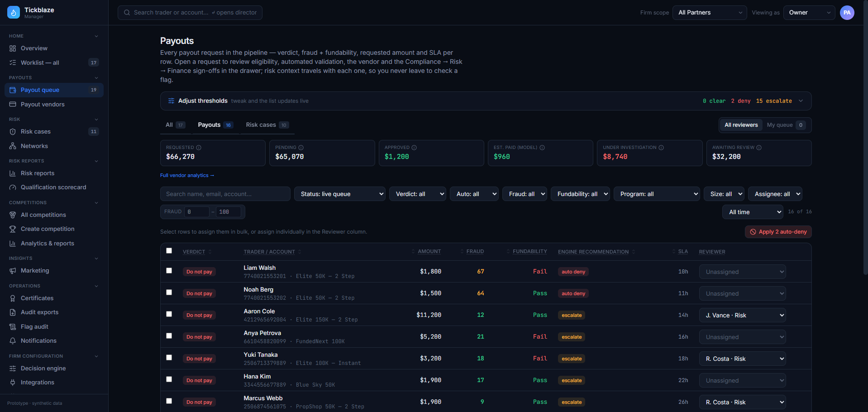Follow the Full vendor analytics link

[187, 175]
